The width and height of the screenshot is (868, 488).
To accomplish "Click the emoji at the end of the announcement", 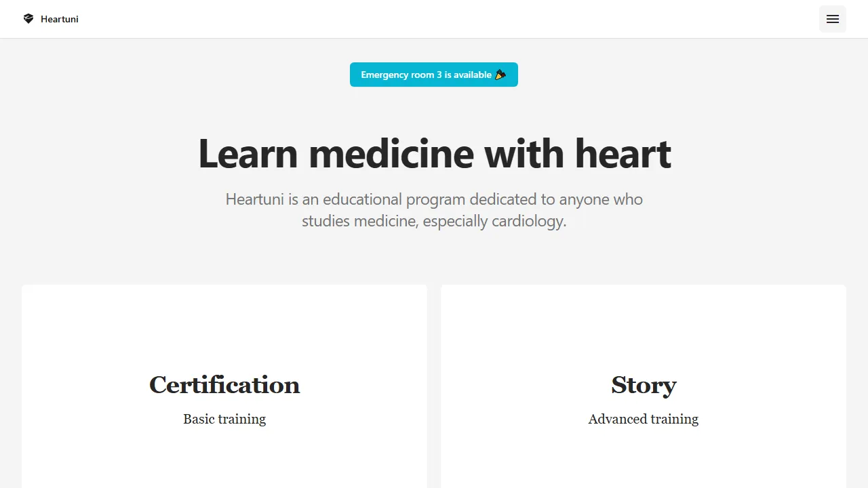I will point(501,75).
